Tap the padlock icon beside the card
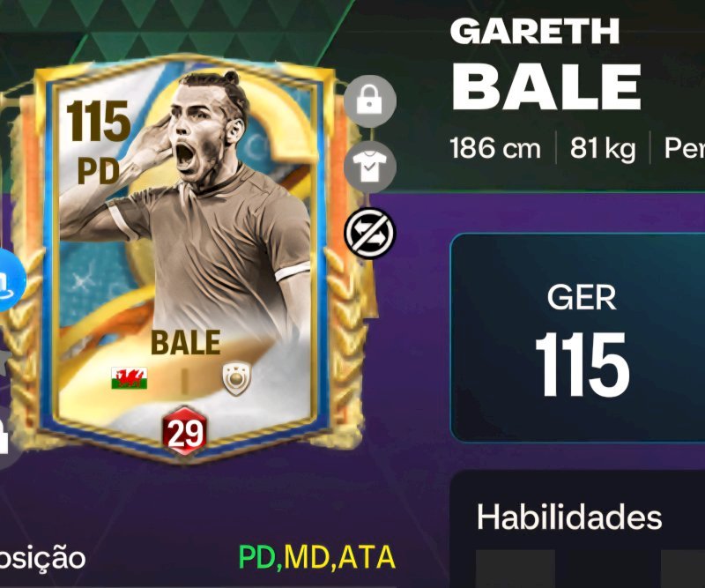705x588 pixels. tap(369, 101)
